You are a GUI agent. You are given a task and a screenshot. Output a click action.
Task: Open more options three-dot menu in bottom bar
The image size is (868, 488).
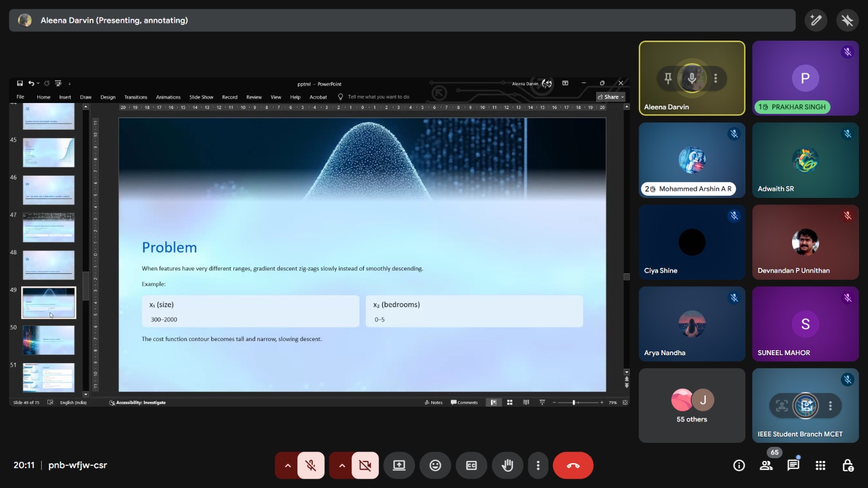pos(538,465)
